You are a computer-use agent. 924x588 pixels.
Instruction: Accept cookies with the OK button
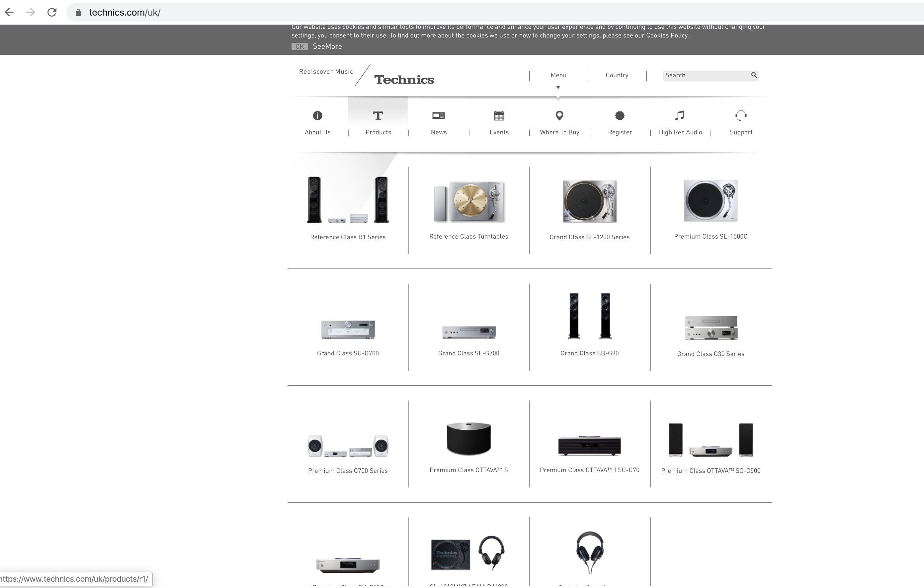(299, 46)
